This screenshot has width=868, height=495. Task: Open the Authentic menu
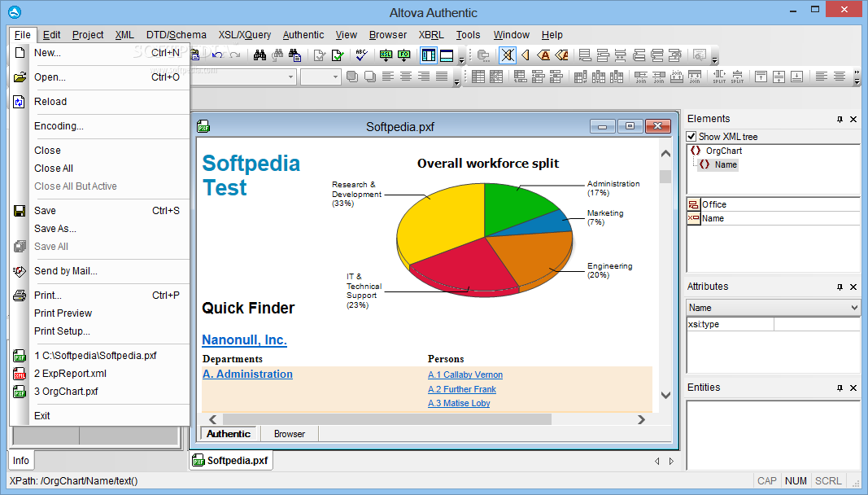pyautogui.click(x=303, y=34)
